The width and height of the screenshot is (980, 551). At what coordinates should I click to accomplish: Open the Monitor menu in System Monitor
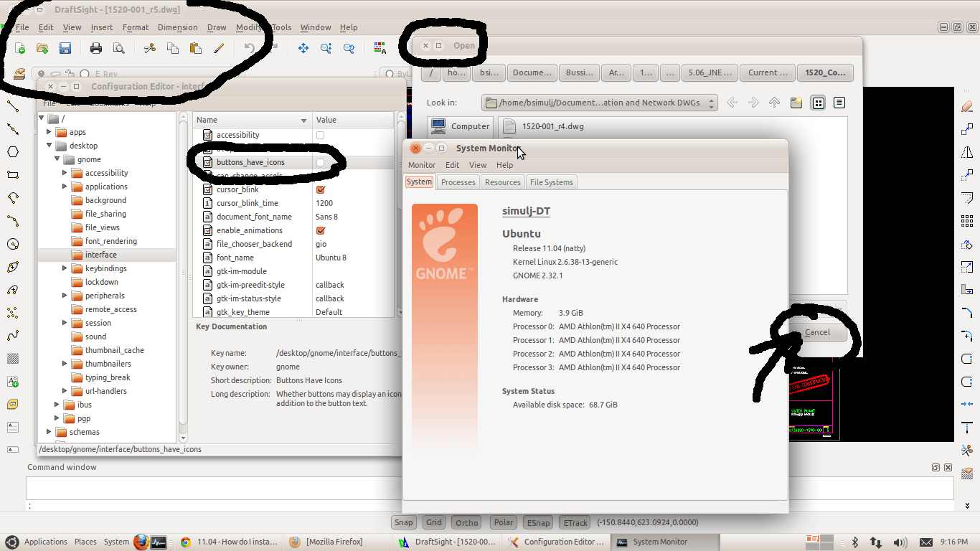coord(422,165)
